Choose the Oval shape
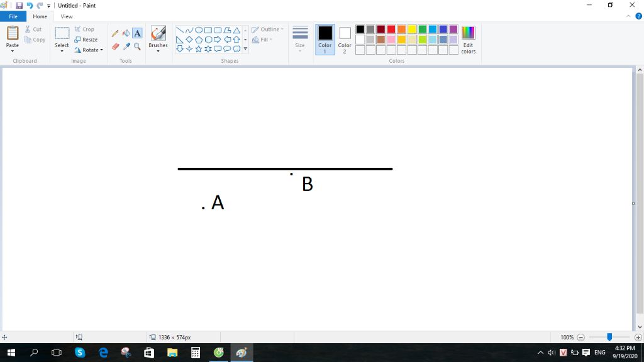 click(198, 30)
